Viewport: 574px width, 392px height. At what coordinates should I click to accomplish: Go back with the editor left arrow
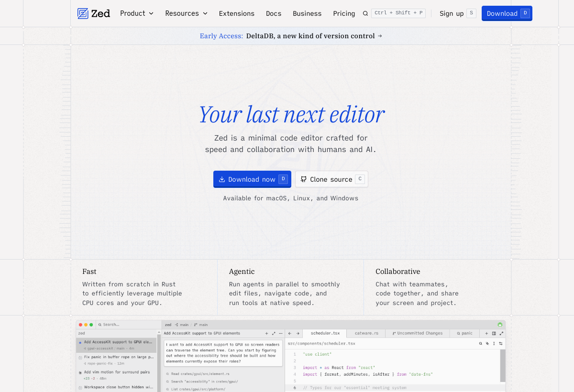point(290,333)
